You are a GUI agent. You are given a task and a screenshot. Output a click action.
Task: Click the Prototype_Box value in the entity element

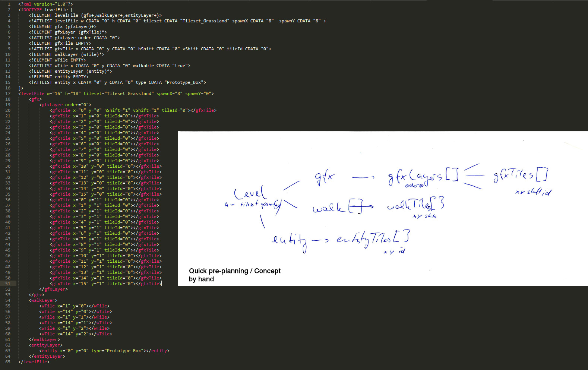pos(124,351)
